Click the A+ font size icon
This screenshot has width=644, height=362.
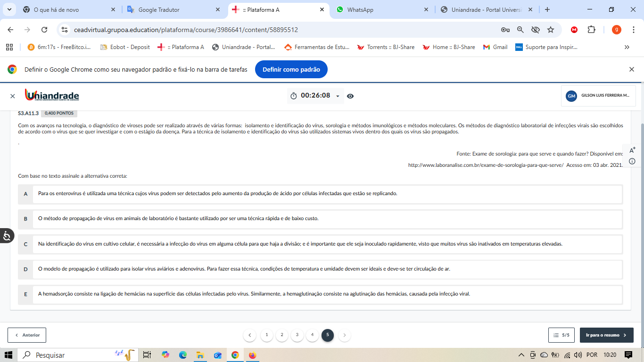click(x=632, y=150)
